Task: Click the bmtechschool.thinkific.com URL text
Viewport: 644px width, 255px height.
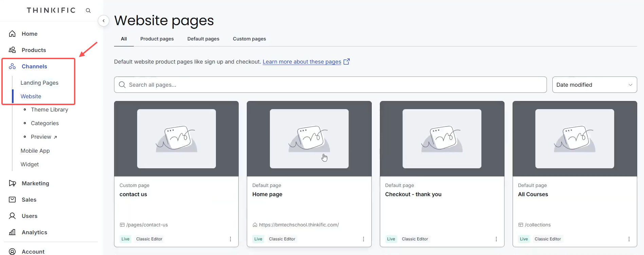Action: coord(299,225)
